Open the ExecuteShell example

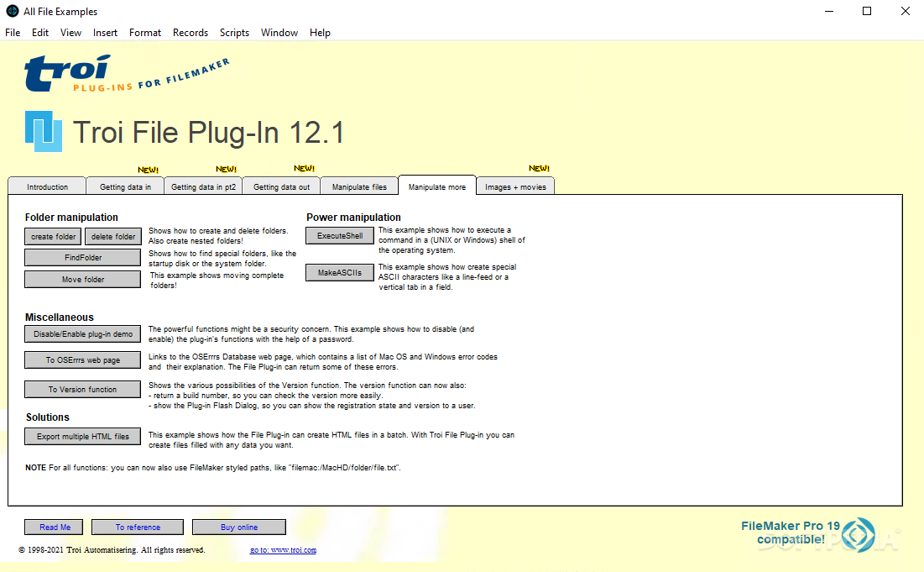click(x=339, y=236)
